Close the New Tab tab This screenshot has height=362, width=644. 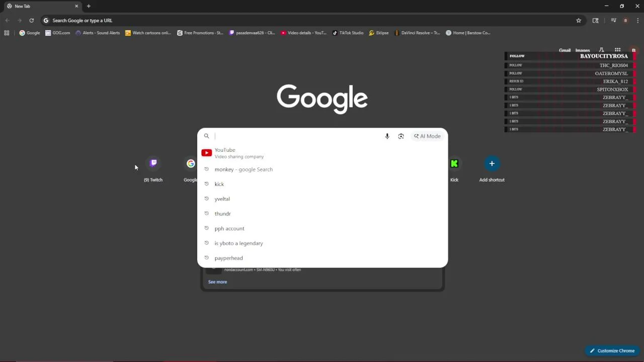point(76,6)
